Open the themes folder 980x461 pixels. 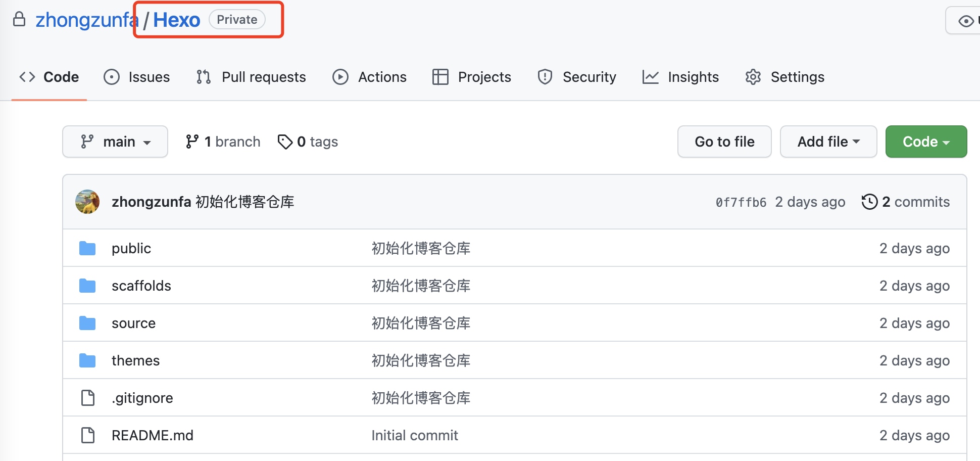click(135, 360)
